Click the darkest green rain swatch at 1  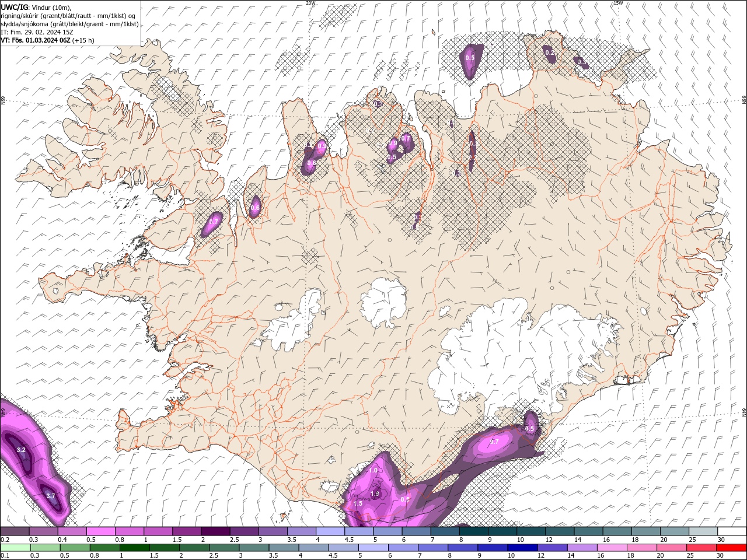point(134,548)
